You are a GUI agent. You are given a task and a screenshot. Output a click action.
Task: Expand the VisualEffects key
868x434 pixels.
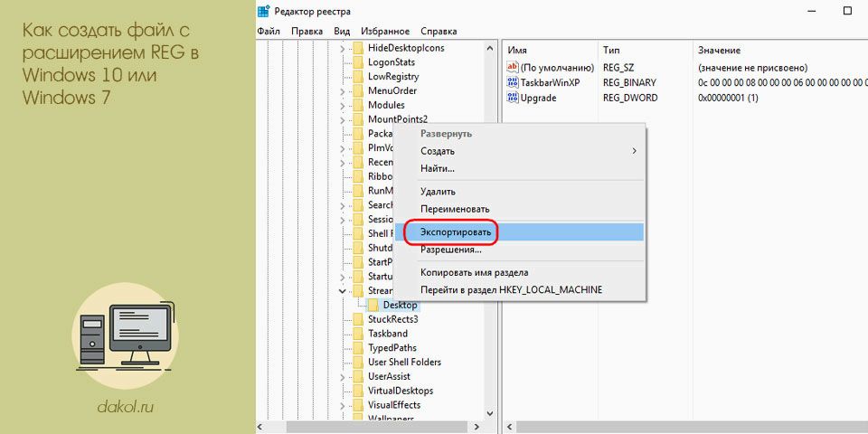343,405
